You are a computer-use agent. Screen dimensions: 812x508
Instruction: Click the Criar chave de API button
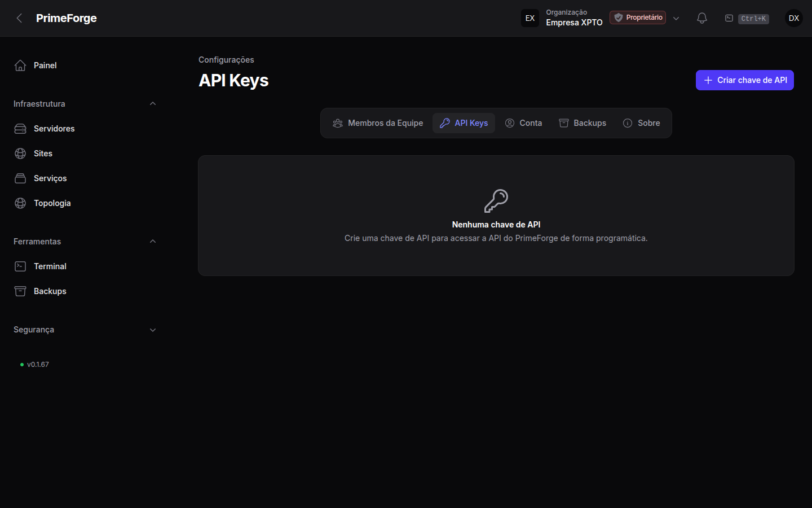pos(745,80)
